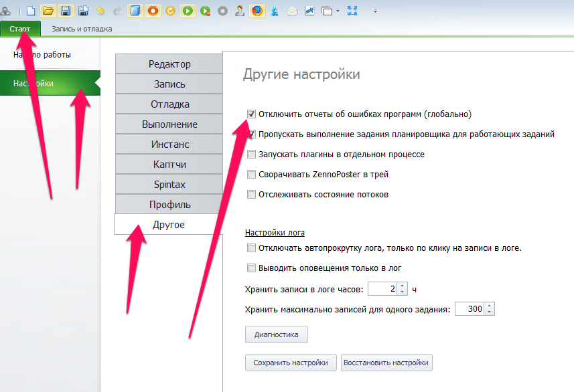Click the gray Stop button in toolbar
574x392 pixels.
(222, 11)
